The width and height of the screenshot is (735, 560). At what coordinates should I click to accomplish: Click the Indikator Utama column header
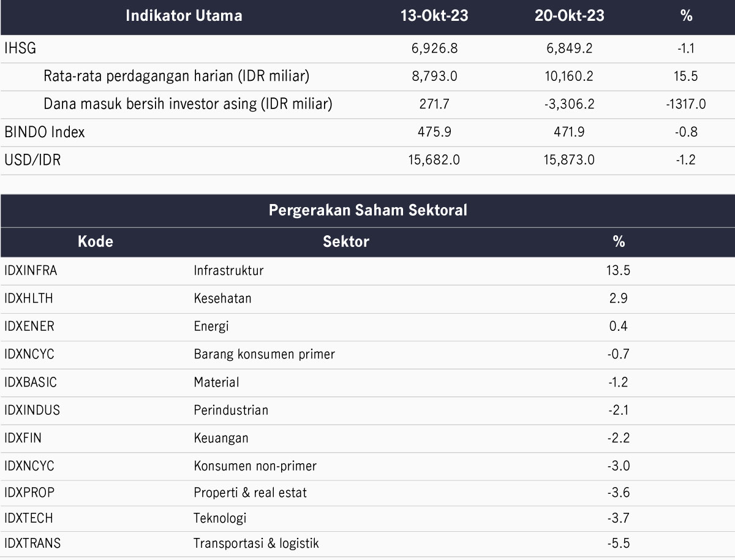pos(184,16)
